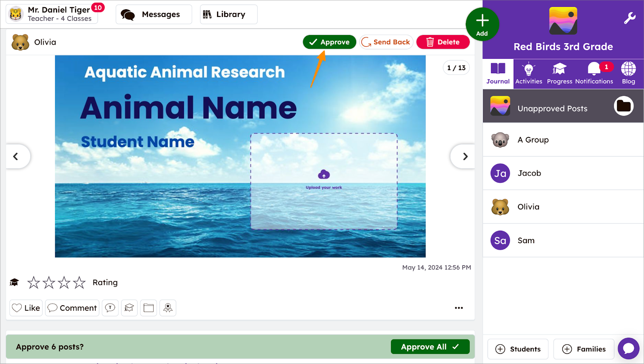
Task: Like Olivia's post
Action: tap(25, 308)
